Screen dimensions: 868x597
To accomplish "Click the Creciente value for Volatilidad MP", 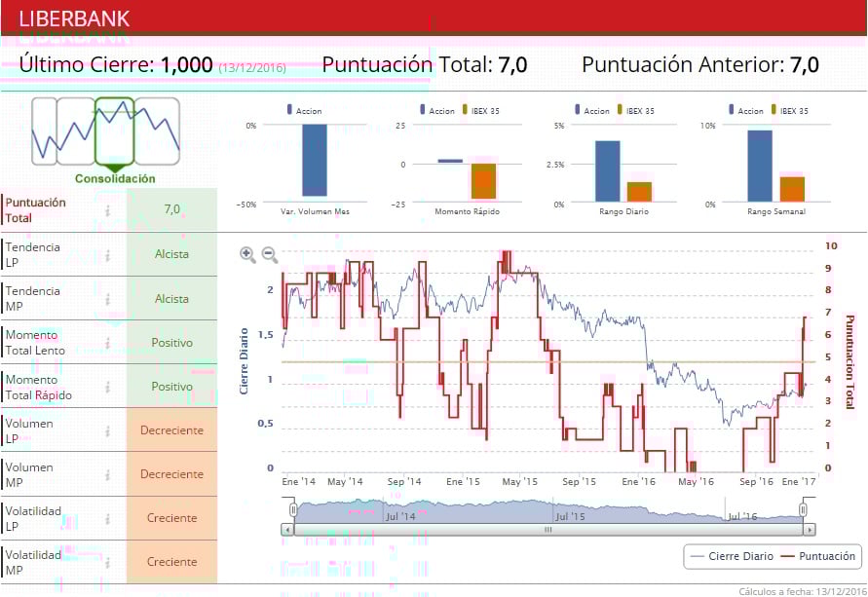I will tap(171, 562).
